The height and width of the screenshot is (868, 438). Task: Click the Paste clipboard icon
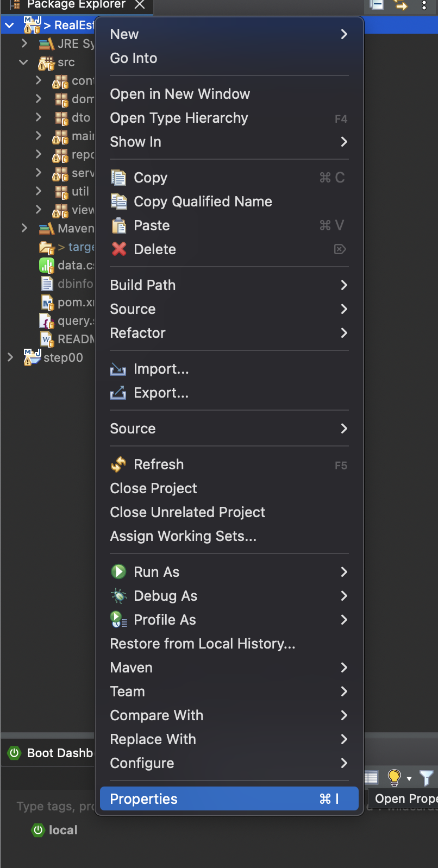point(118,225)
